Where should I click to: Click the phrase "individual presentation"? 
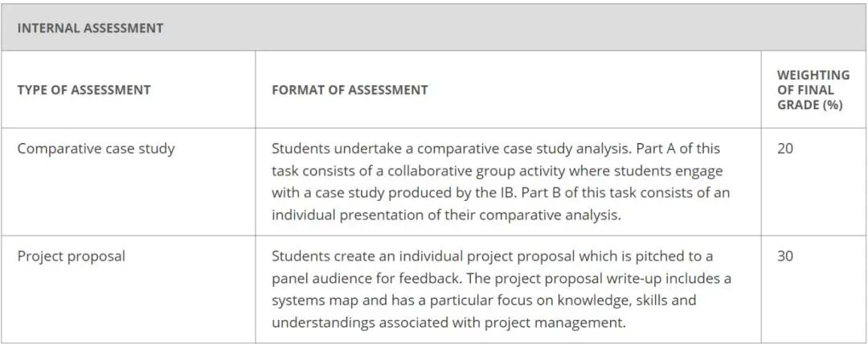click(342, 215)
